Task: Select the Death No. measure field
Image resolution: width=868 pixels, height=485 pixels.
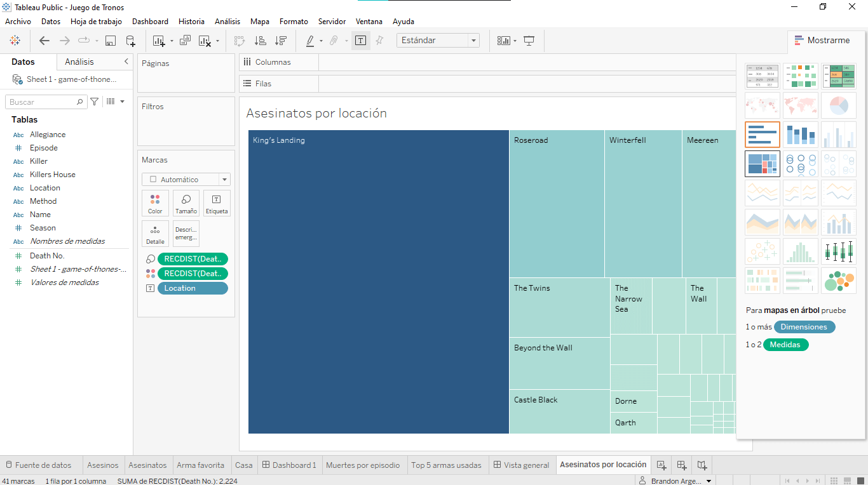Action: click(x=47, y=256)
